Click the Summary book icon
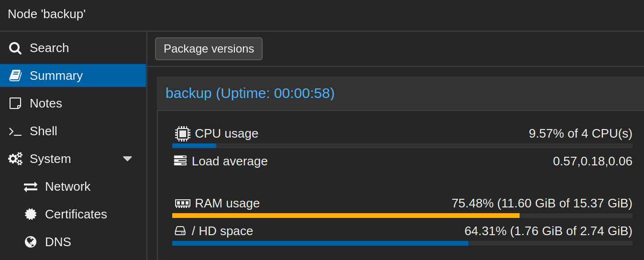Image resolution: width=644 pixels, height=260 pixels. pos(15,76)
